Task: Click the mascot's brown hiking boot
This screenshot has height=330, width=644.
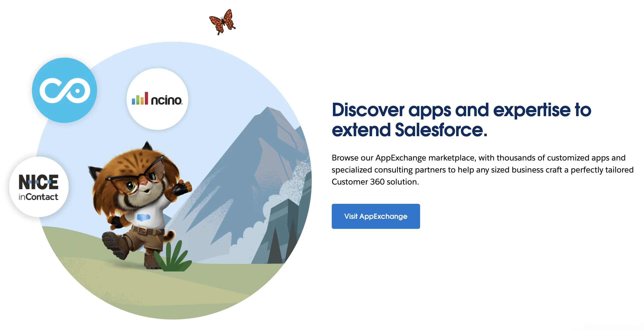Action: [x=116, y=245]
